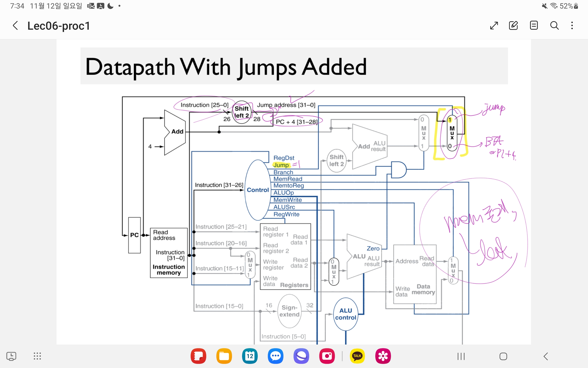Image resolution: width=588 pixels, height=368 pixels.
Task: Tap the 'MemRead' control signal label
Action: click(288, 179)
